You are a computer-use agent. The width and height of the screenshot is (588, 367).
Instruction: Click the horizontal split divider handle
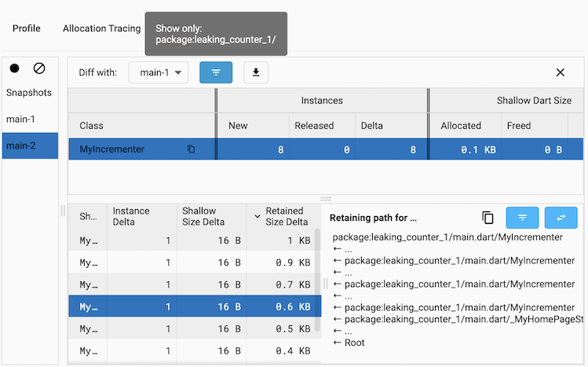click(x=326, y=199)
